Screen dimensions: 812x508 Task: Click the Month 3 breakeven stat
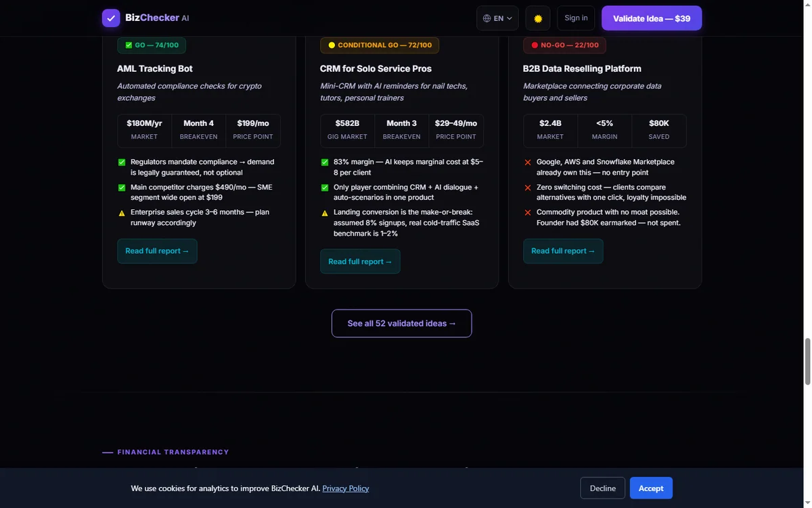tap(401, 130)
